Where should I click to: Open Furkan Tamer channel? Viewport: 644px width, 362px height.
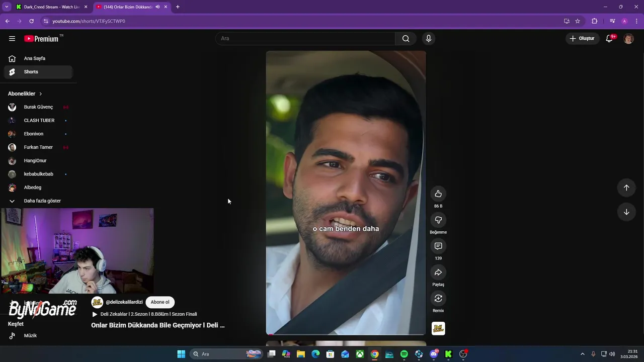38,147
